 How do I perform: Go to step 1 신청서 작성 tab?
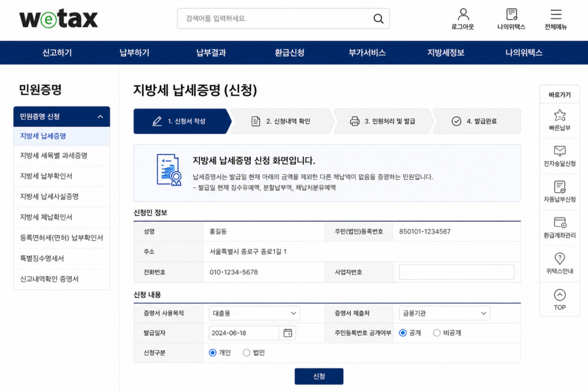[181, 121]
